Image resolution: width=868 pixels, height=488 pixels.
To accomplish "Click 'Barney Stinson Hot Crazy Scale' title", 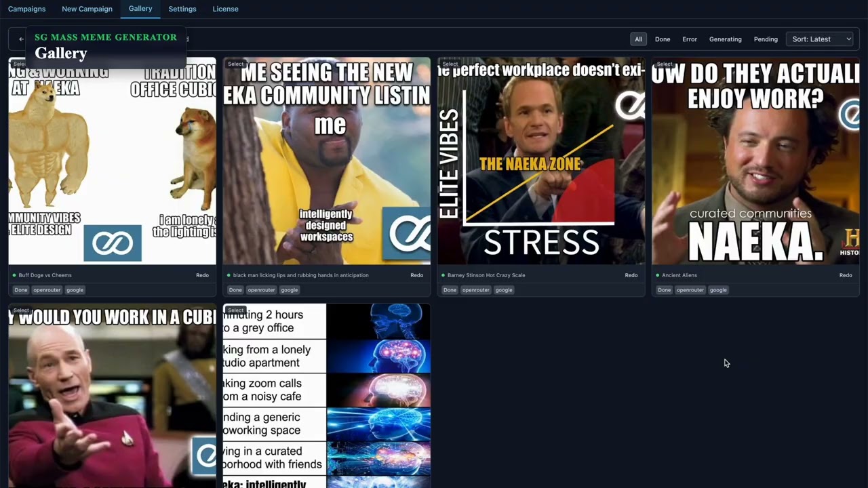I will (x=486, y=275).
